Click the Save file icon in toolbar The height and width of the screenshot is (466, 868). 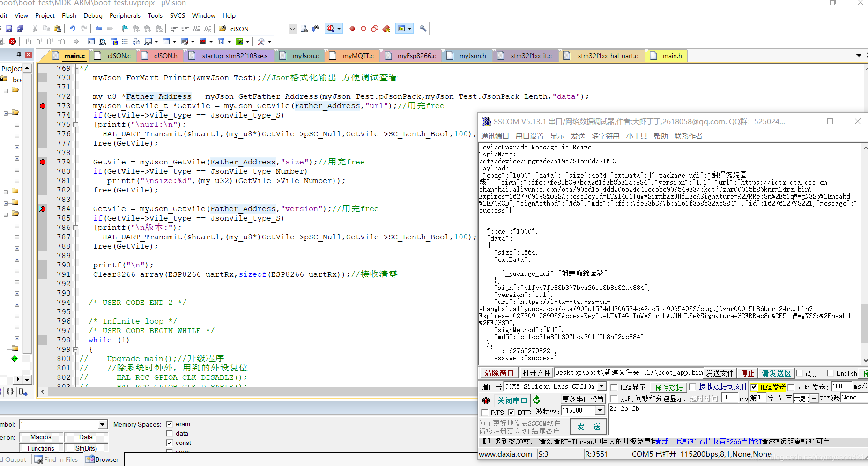[9, 29]
